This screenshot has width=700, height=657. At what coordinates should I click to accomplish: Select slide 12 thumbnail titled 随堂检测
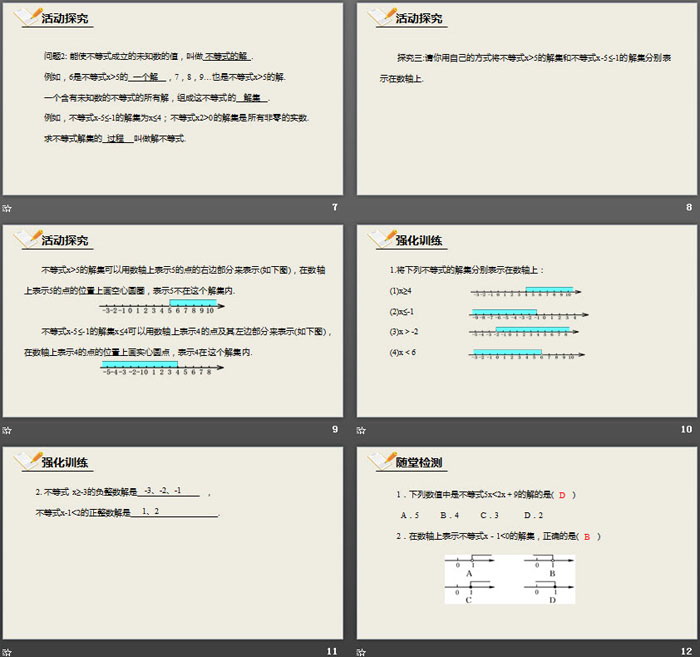pyautogui.click(x=527, y=543)
